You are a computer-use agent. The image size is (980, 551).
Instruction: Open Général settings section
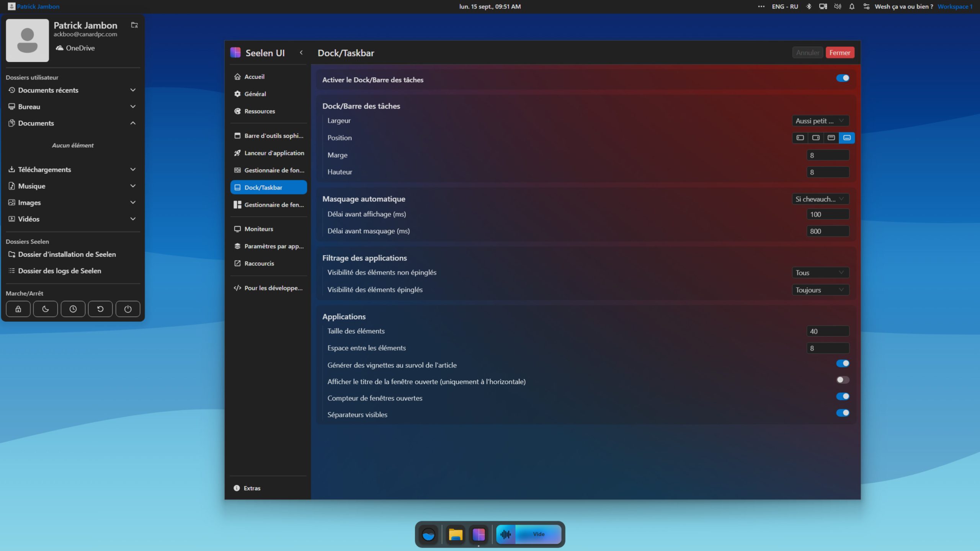click(268, 94)
